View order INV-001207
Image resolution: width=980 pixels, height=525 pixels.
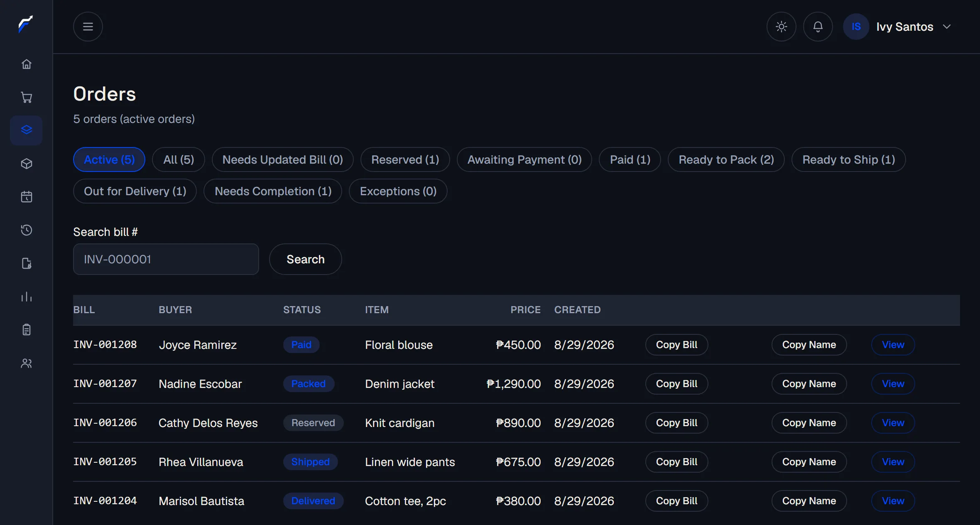click(893, 384)
